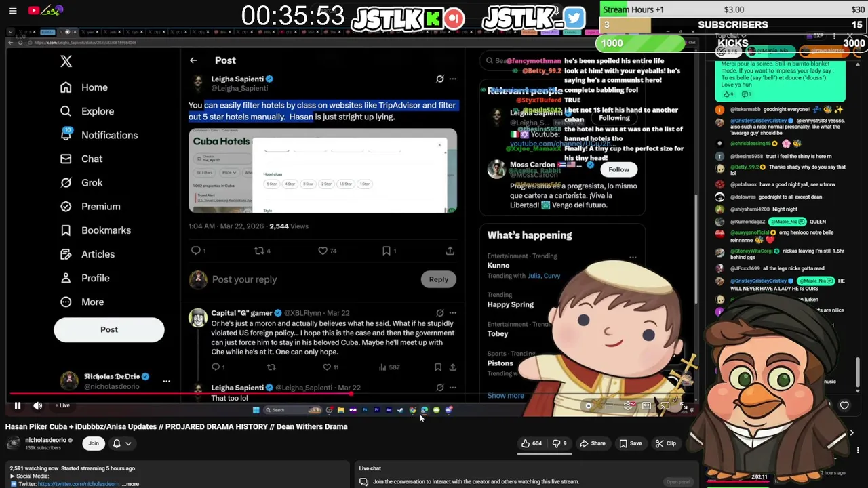Enter fullscreen with the player's corner icon
Screen dimensions: 868x488
click(x=684, y=406)
